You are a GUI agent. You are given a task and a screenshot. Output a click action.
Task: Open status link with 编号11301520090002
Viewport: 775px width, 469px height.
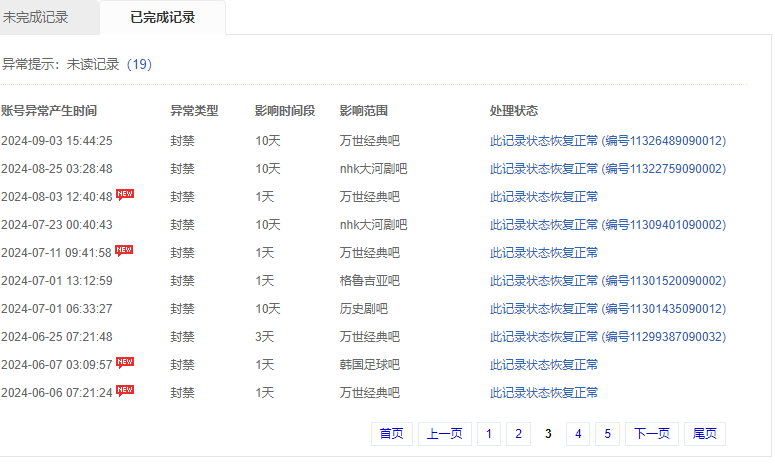tap(607, 281)
